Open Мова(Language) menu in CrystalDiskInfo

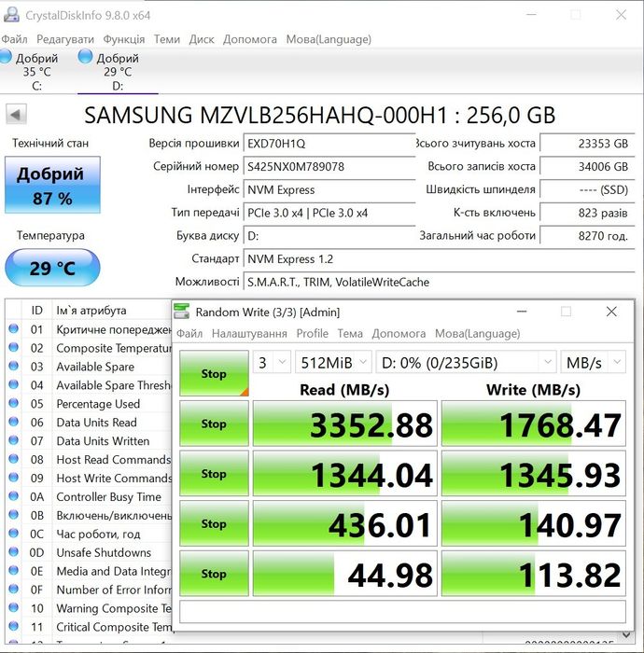(329, 39)
